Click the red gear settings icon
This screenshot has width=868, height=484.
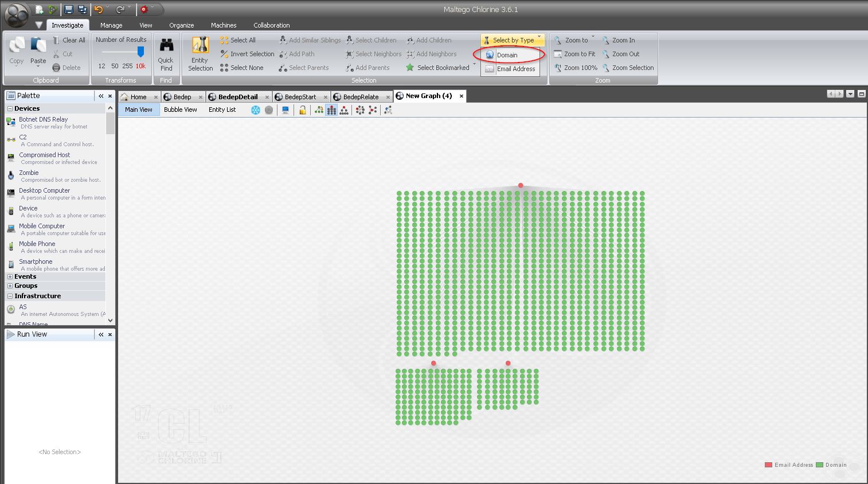[144, 10]
